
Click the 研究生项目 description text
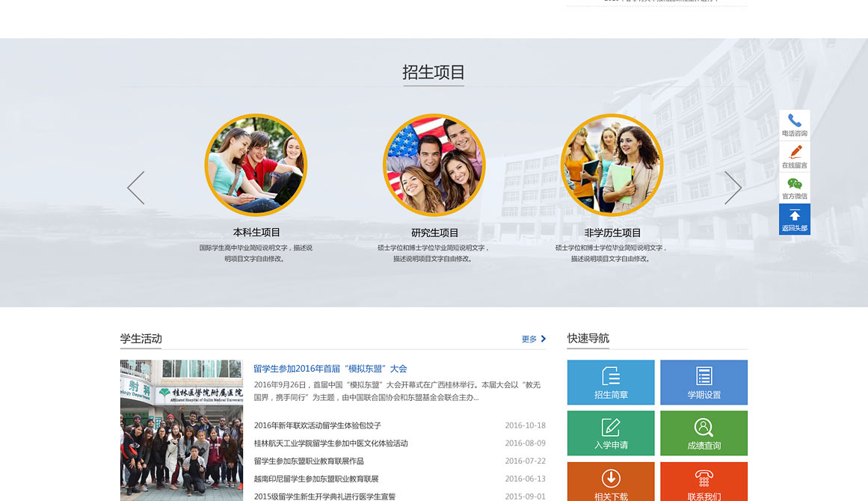click(x=433, y=253)
